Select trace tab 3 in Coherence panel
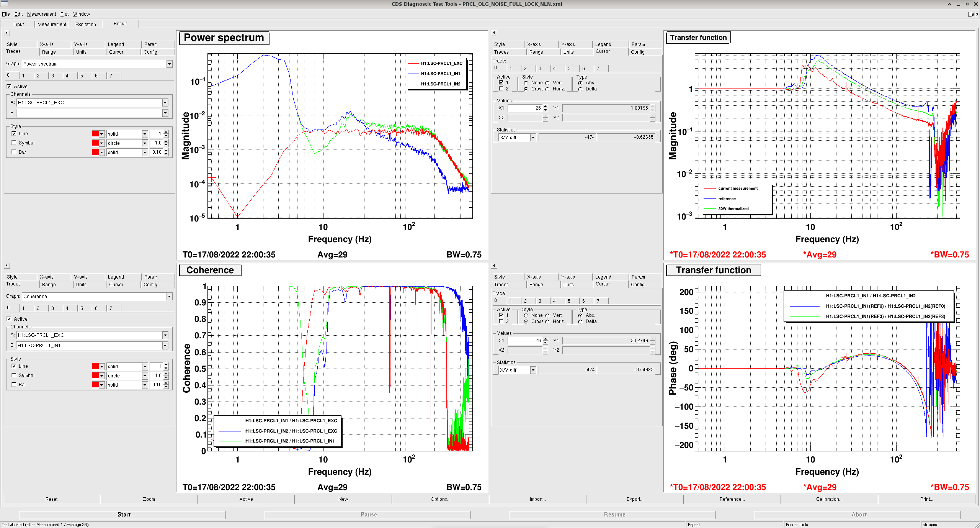The image size is (980, 528). pos(53,308)
